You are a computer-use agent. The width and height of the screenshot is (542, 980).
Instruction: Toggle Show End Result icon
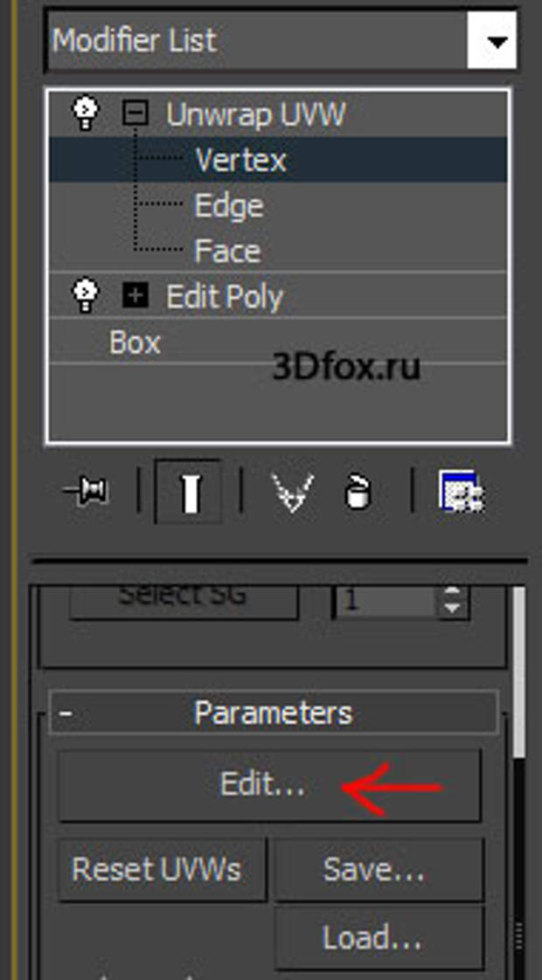(188, 492)
